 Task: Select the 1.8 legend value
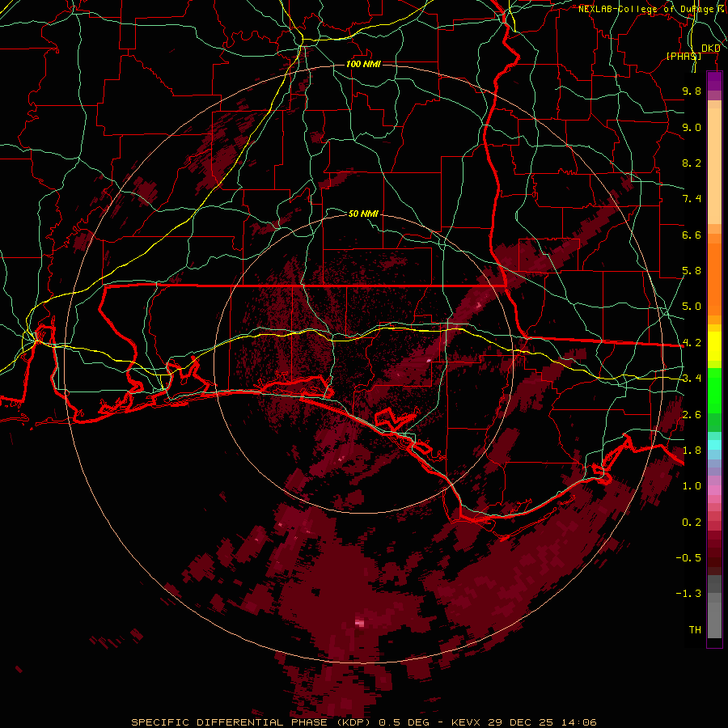coord(692,451)
